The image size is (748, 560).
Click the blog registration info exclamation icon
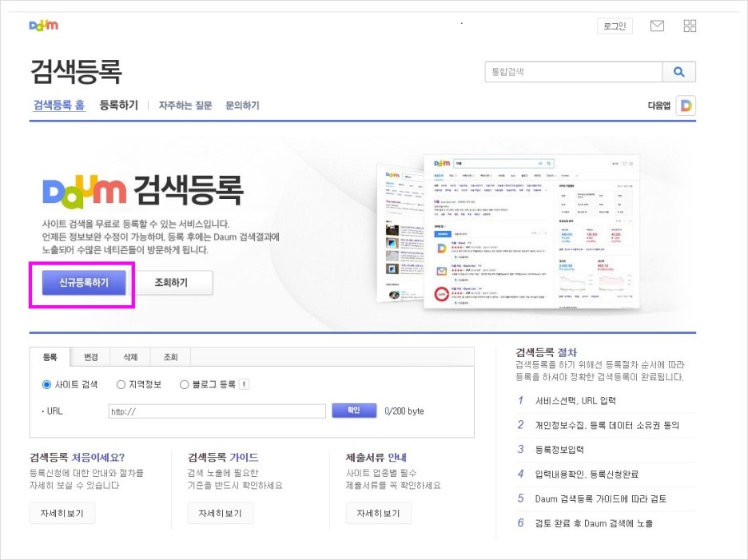[x=244, y=384]
